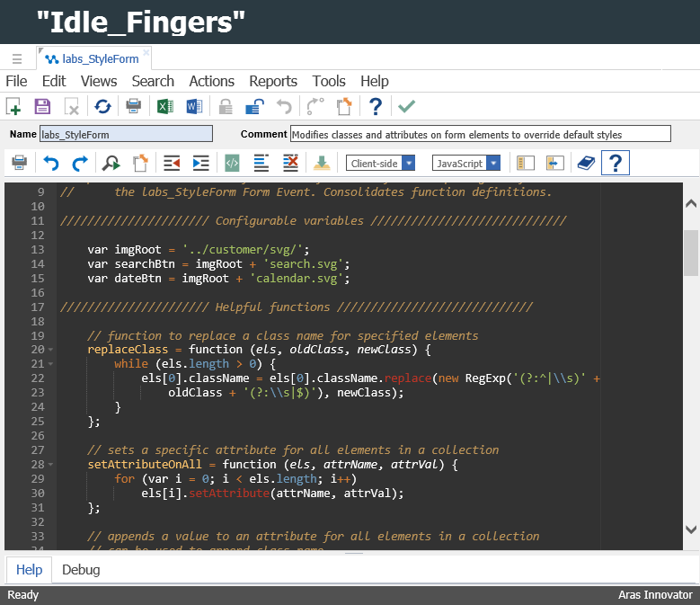700x605 pixels.
Task: Click the blue book icon
Action: 586,164
